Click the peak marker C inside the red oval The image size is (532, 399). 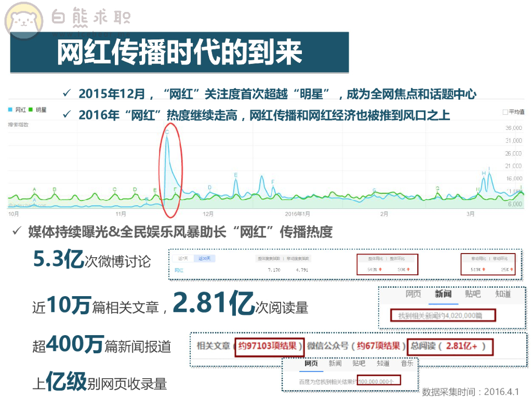coord(167,132)
